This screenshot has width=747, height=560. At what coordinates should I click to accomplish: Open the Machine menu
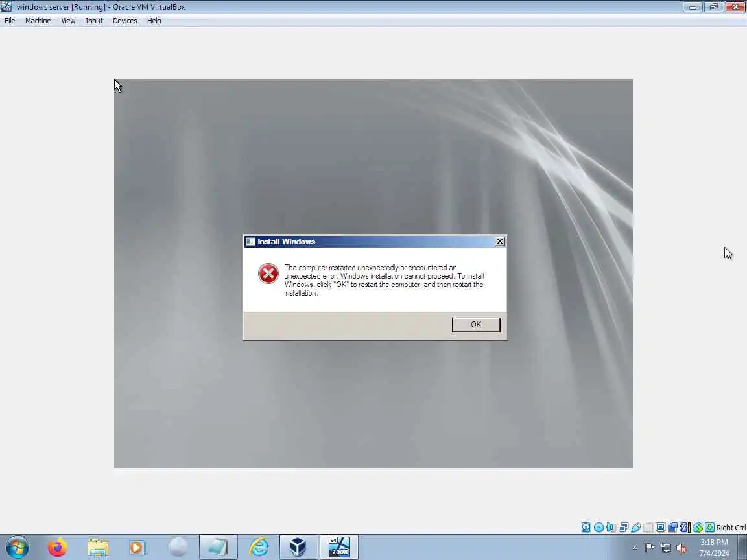(x=38, y=21)
